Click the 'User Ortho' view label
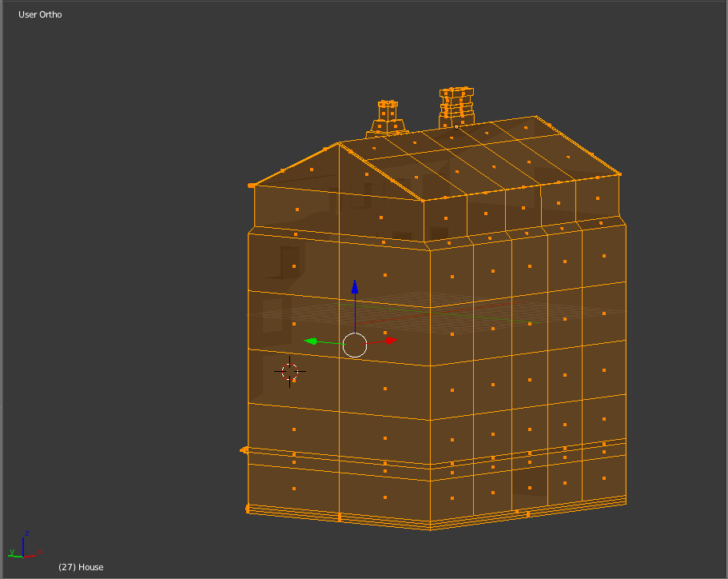 click(40, 14)
